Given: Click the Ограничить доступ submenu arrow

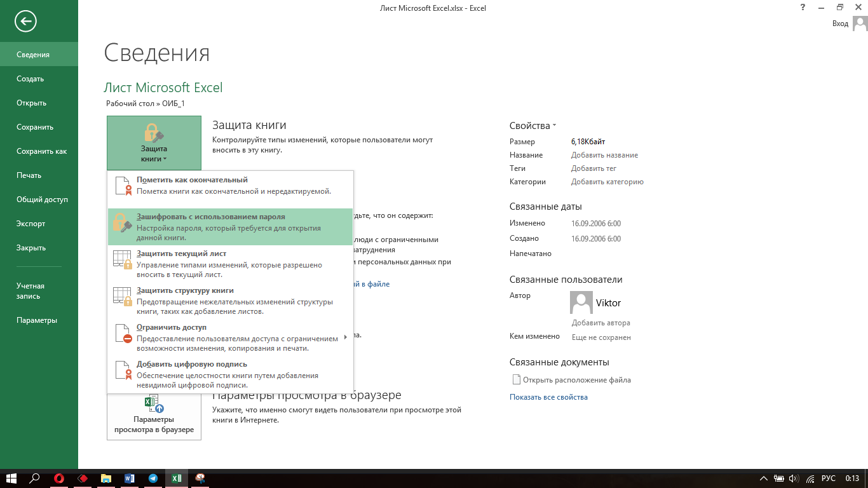Looking at the screenshot, I should click(x=346, y=337).
